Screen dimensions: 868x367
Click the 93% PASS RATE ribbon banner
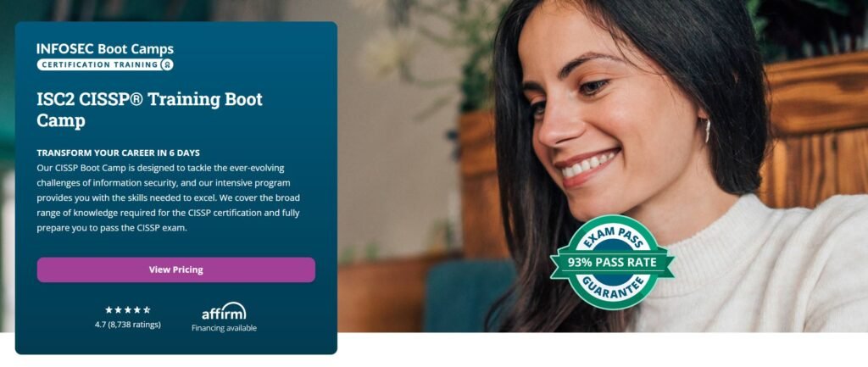[612, 263]
